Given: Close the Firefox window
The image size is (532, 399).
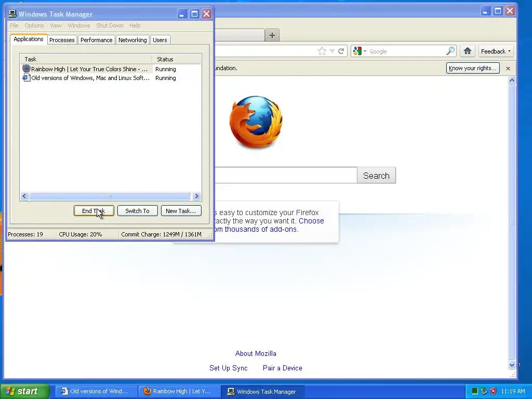Looking at the screenshot, I should (510, 11).
